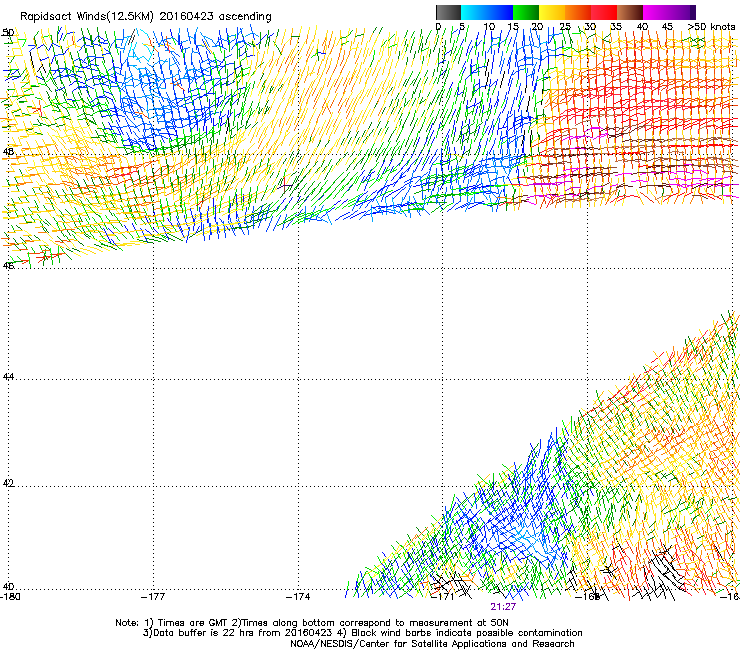Screen dimensions: 740x650
Task: Click the '-180' longitude axis label
Action: [x=11, y=596]
